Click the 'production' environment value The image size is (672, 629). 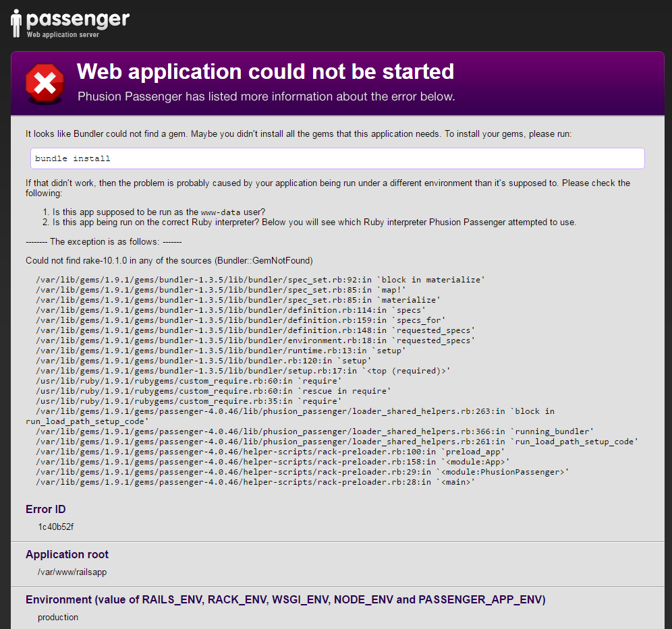tap(58, 618)
